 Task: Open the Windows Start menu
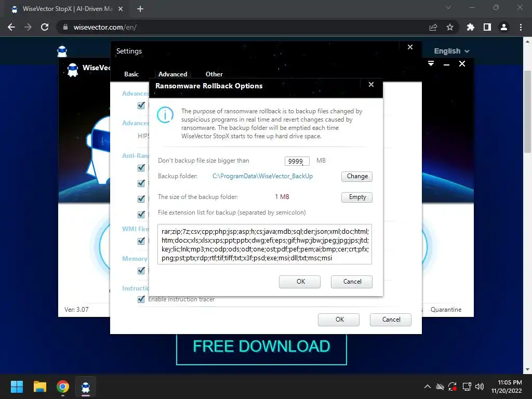coord(17,387)
